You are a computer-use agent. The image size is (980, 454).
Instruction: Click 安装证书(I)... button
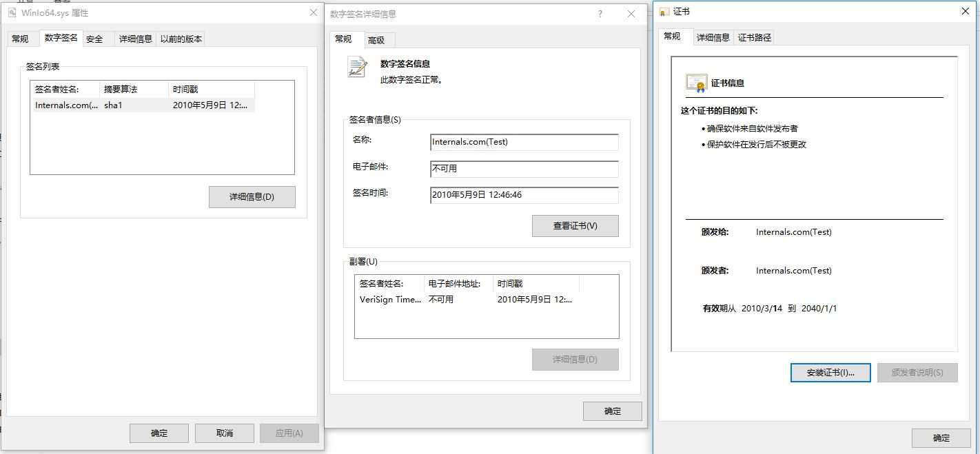point(830,373)
